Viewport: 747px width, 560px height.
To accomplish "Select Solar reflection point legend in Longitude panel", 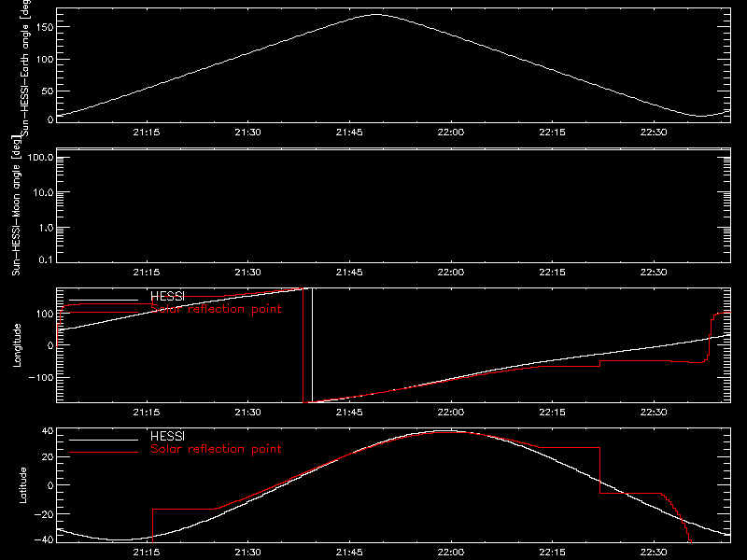I will click(216, 309).
